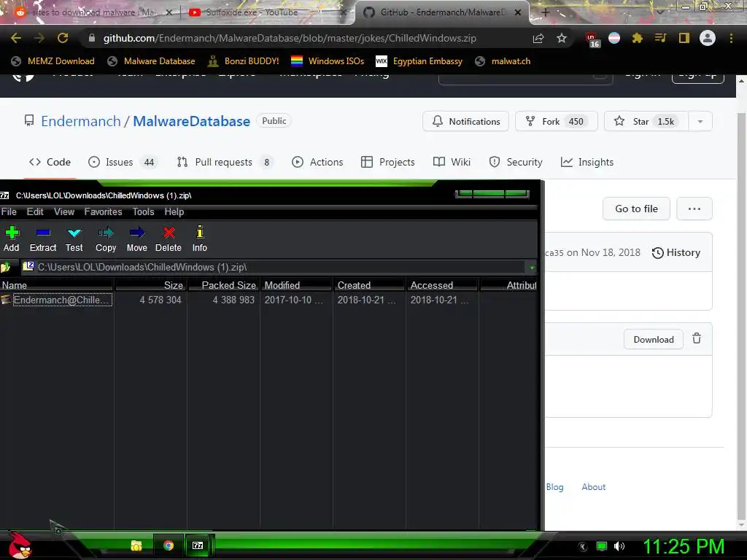Open the Pull requests tab
The height and width of the screenshot is (560, 747).
coord(225,162)
